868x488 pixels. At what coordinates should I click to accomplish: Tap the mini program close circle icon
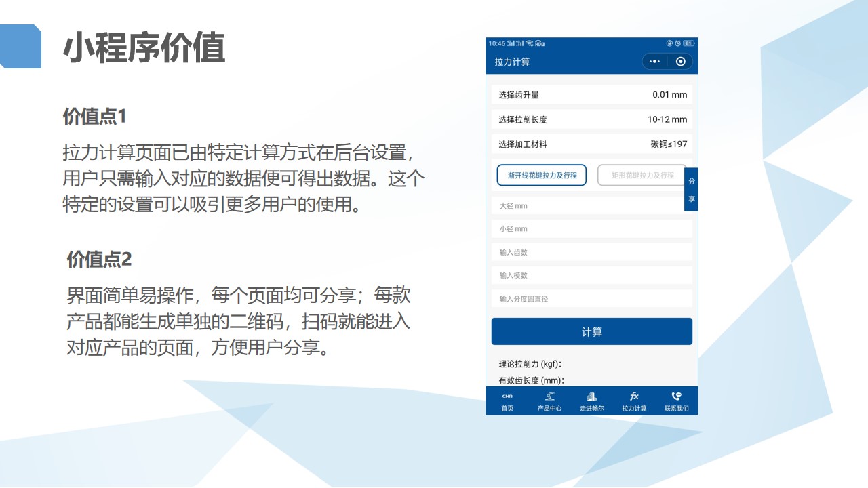pos(681,62)
